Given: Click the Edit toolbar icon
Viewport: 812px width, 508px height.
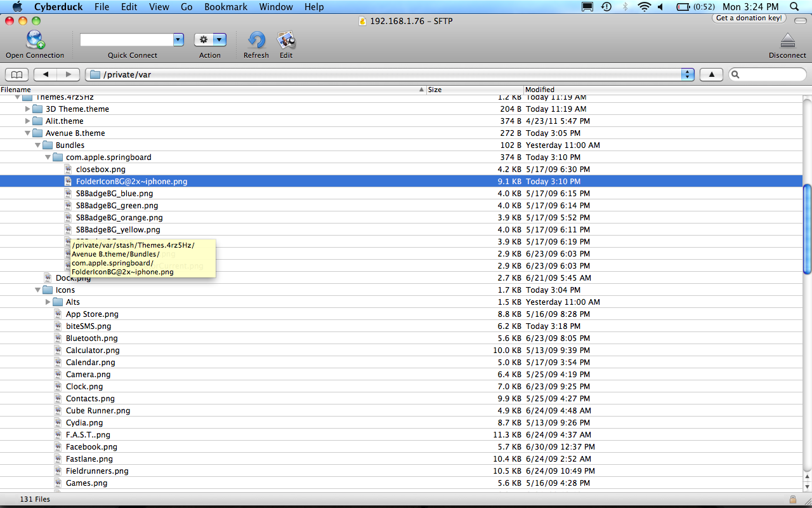Looking at the screenshot, I should point(286,40).
